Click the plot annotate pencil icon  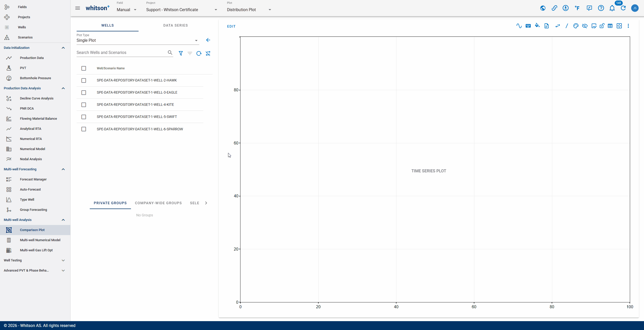(594, 26)
